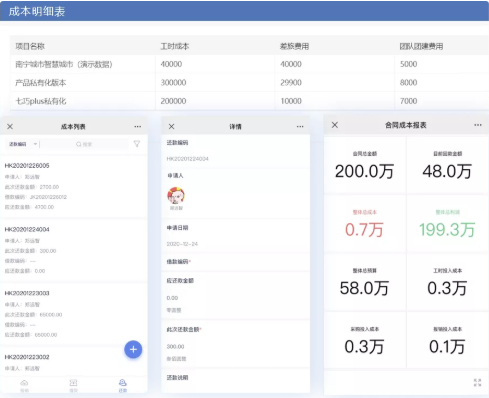489x398 pixels.
Task: Click the 采购投入成本 0.3万 card
Action: [365, 341]
